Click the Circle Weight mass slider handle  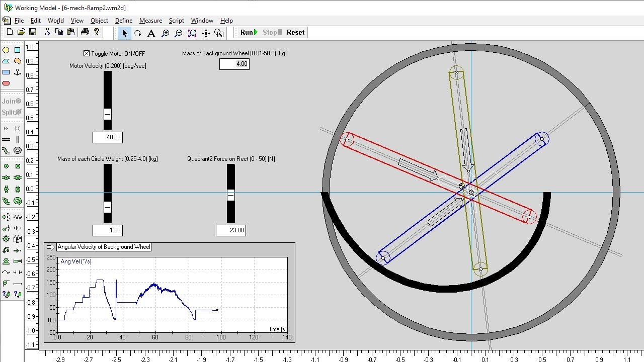(x=107, y=207)
